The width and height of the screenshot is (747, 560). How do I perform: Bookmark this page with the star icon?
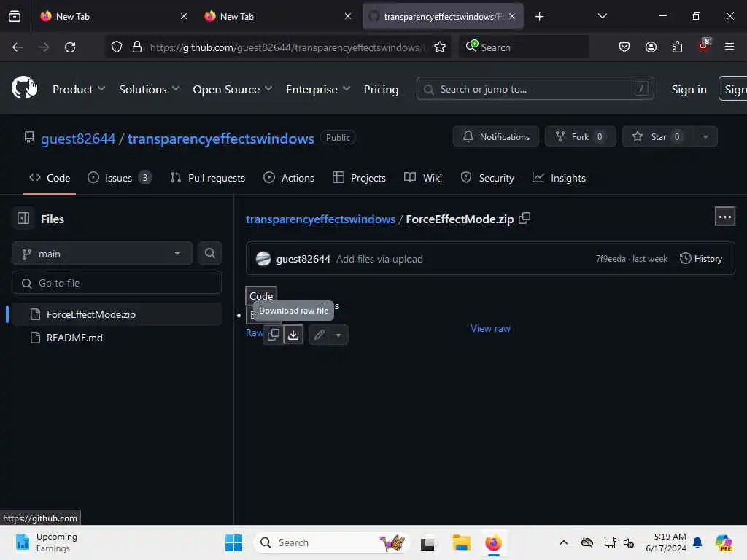coord(440,47)
